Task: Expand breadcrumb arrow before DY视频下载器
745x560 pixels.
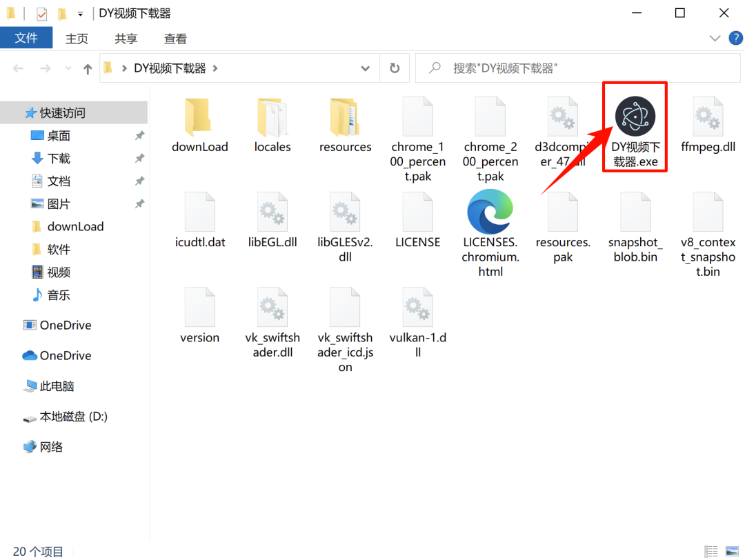Action: pos(124,68)
